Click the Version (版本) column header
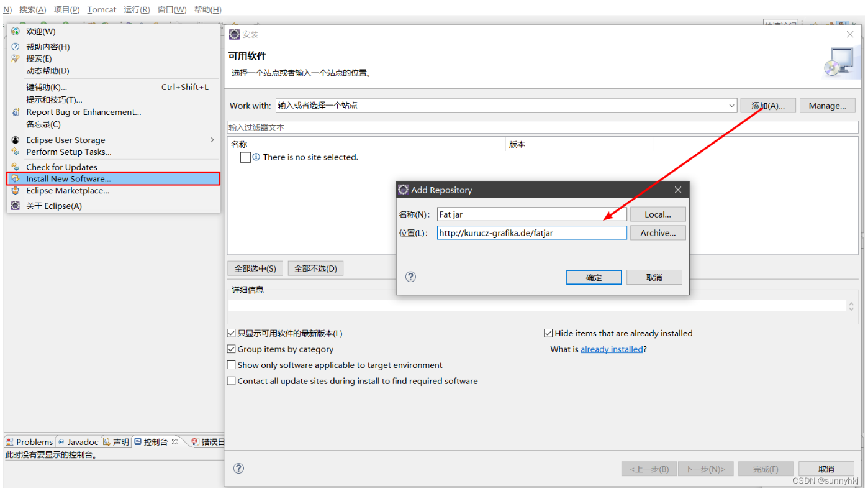Screen dimensions: 868x491 (x=580, y=144)
